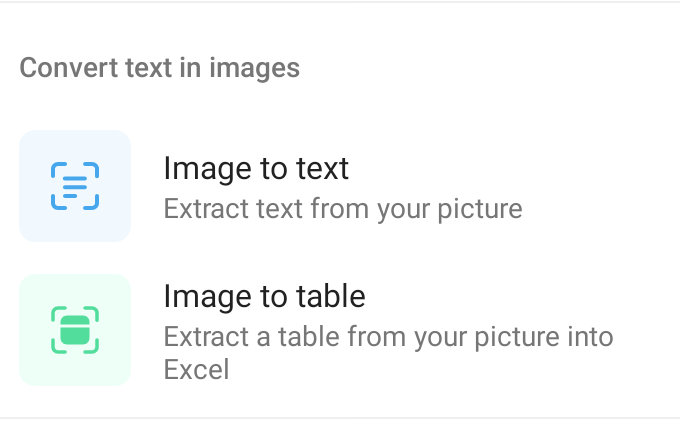
Task: Click the "Image to table" title
Action: (264, 297)
